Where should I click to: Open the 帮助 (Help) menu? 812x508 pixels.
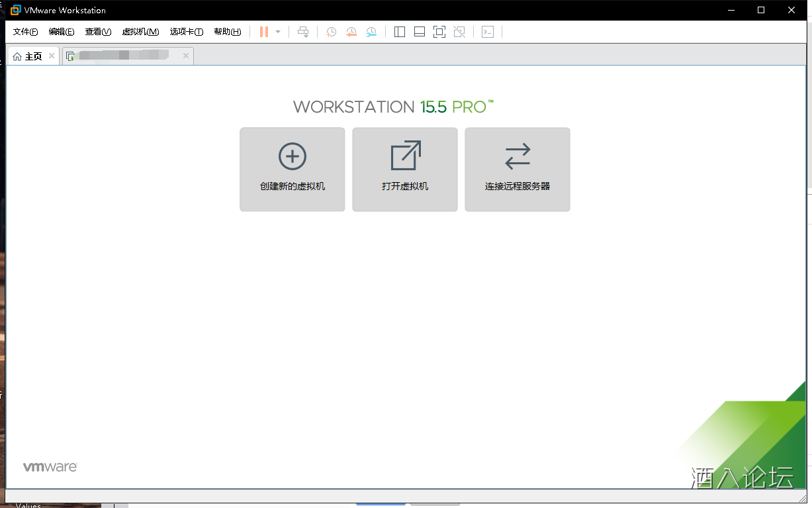(x=227, y=32)
